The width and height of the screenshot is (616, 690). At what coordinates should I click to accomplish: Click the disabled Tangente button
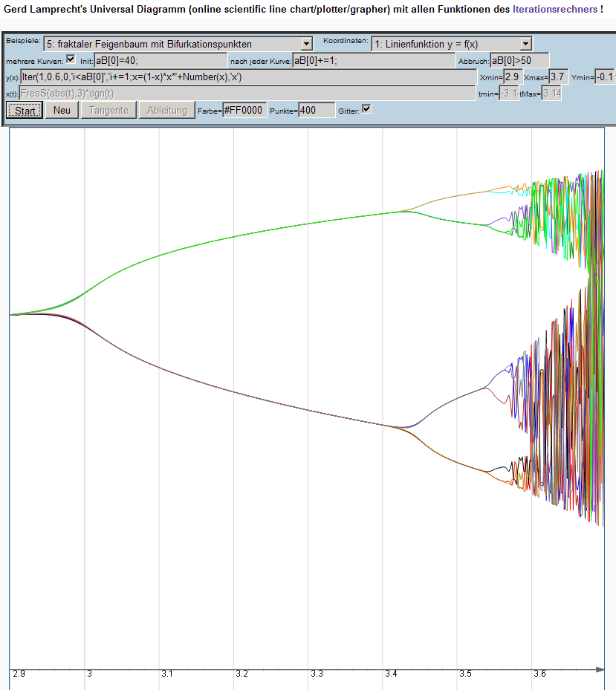[108, 111]
